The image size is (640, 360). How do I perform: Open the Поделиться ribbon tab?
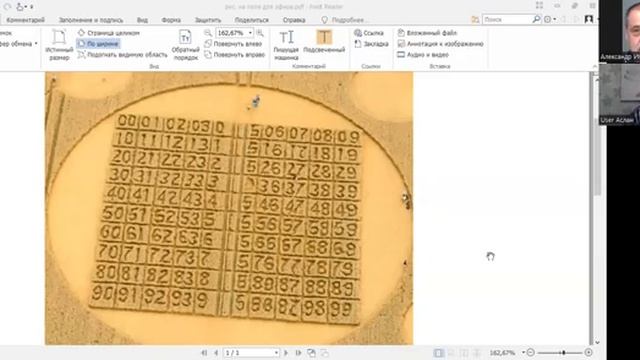tap(251, 20)
